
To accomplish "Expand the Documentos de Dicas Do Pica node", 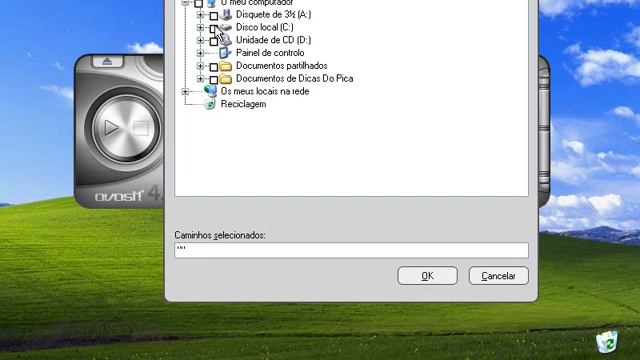I will [x=200, y=78].
